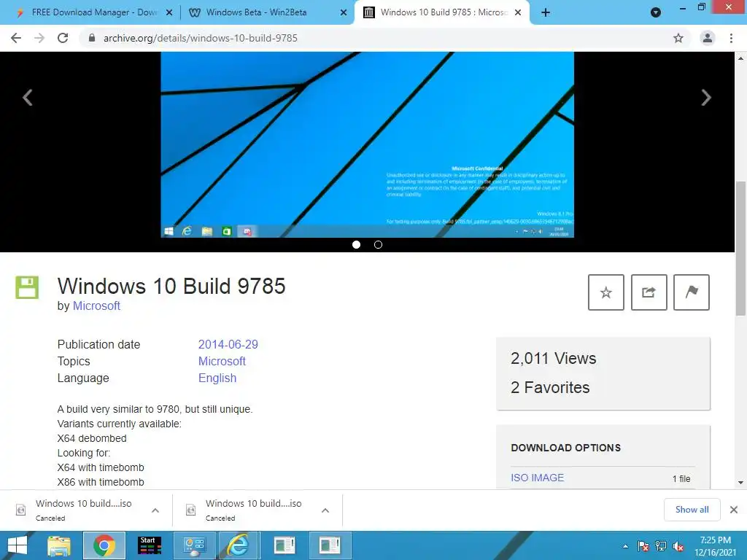Open the first green document taskbar app
Image resolution: width=747 pixels, height=560 pixels.
(285, 545)
